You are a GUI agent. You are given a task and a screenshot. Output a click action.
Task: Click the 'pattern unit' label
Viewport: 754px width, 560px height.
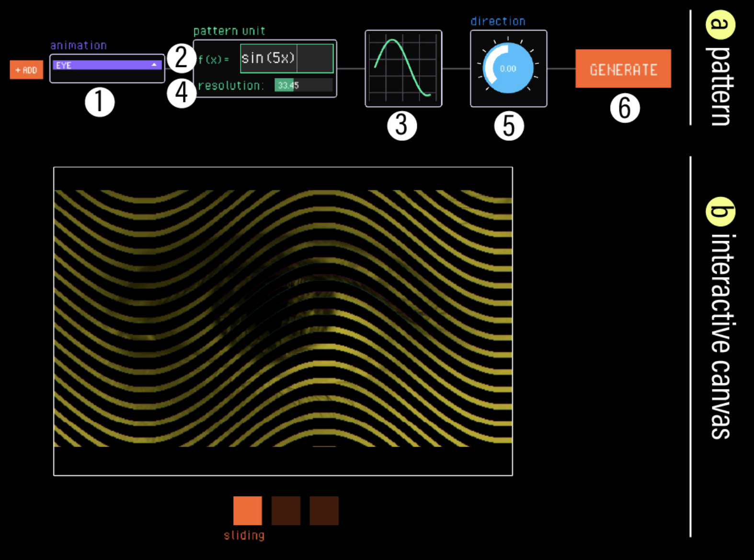[229, 31]
